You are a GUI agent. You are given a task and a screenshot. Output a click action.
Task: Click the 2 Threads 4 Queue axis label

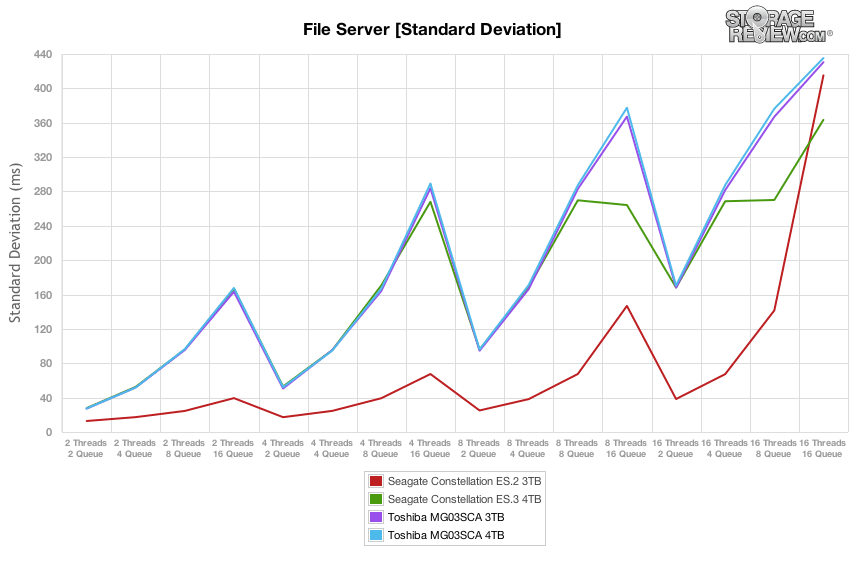[x=134, y=449]
